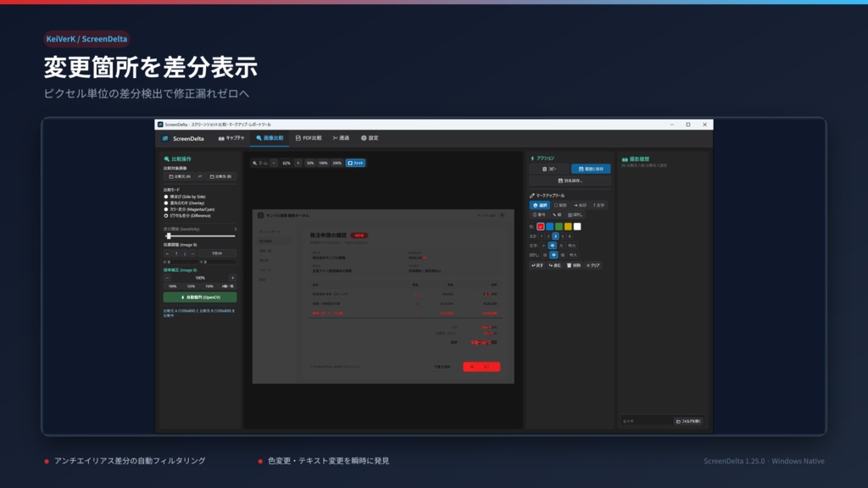Set 文字 text size to 大
868x488 pixels.
(x=561, y=246)
